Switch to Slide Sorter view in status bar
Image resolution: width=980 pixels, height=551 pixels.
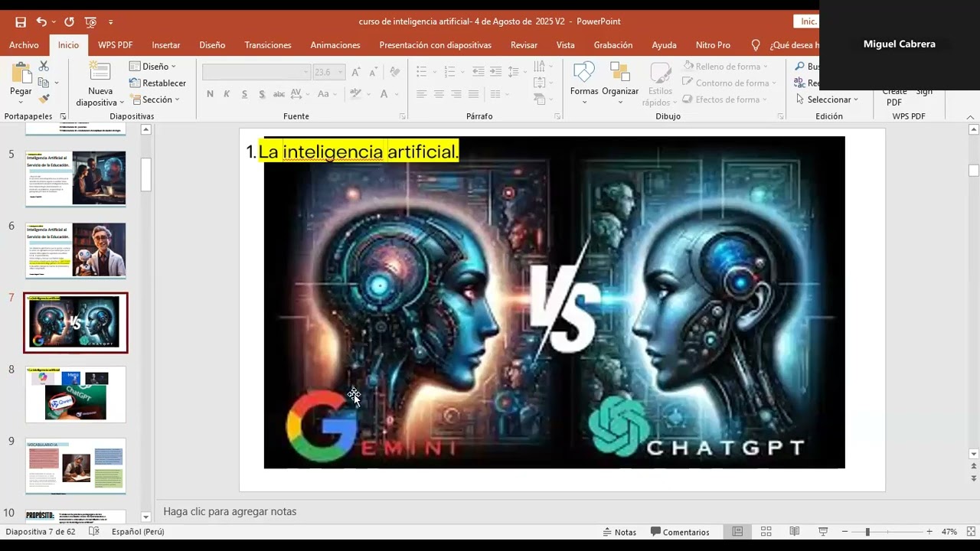pyautogui.click(x=766, y=532)
